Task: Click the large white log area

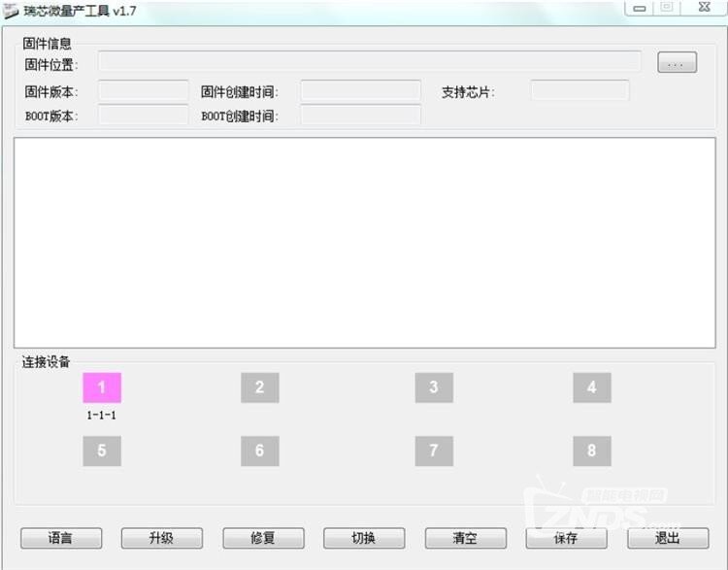Action: coord(364,243)
